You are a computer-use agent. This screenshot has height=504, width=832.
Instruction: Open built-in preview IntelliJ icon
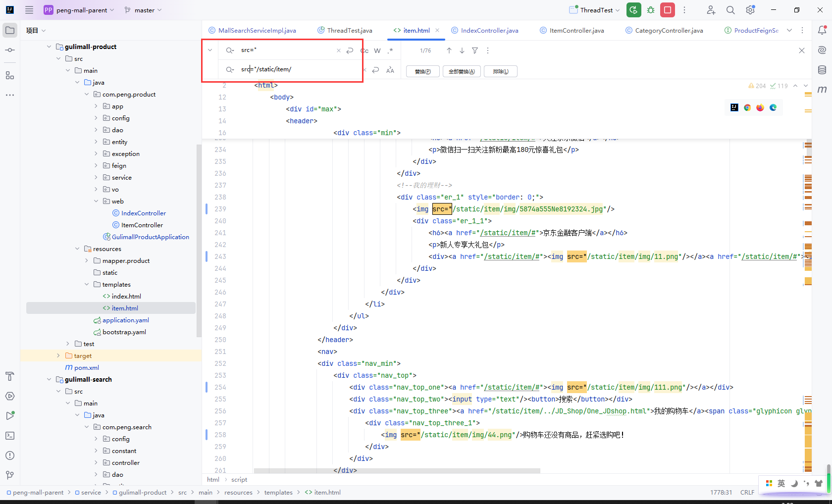(734, 107)
